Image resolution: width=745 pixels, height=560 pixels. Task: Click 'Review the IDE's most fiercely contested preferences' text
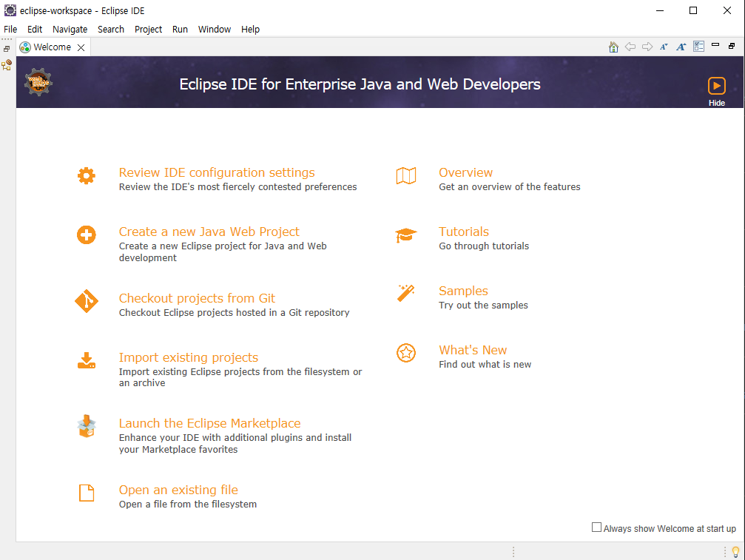click(237, 187)
